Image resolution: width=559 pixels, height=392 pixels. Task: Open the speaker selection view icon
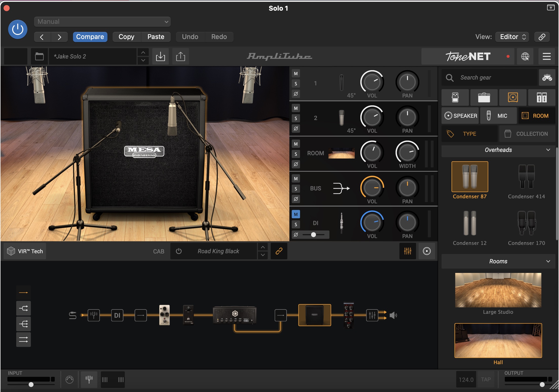[x=427, y=251]
